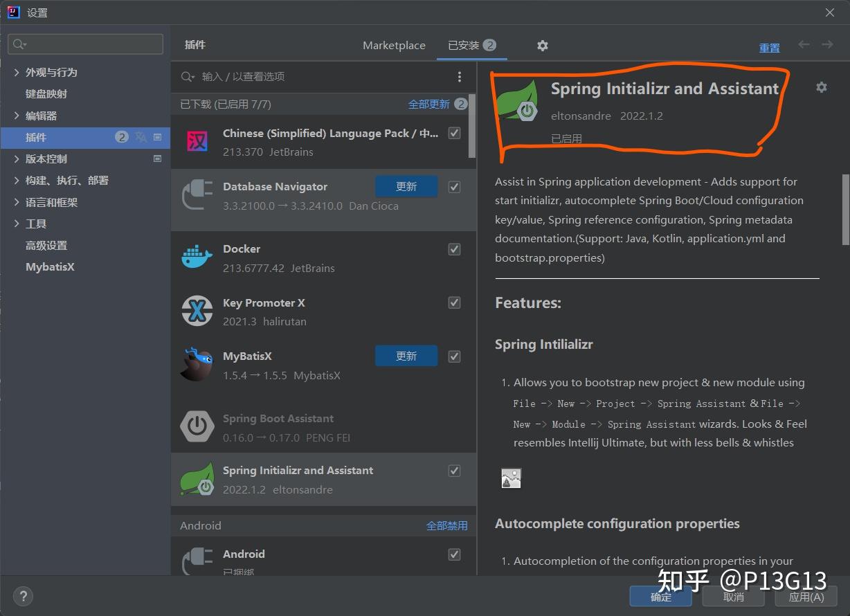Expand the 外观与行为 section
Image resolution: width=850 pixels, height=616 pixels.
coord(15,71)
